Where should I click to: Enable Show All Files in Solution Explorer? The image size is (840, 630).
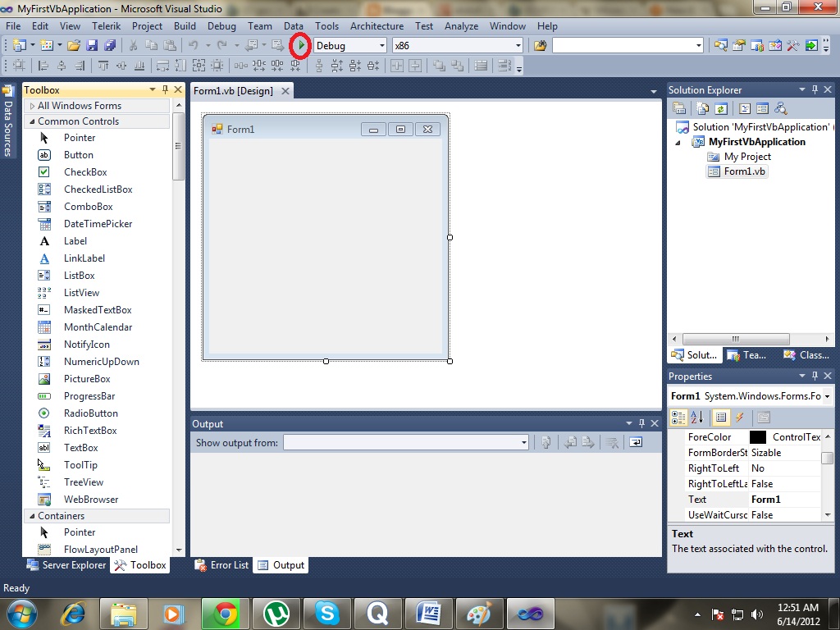702,108
